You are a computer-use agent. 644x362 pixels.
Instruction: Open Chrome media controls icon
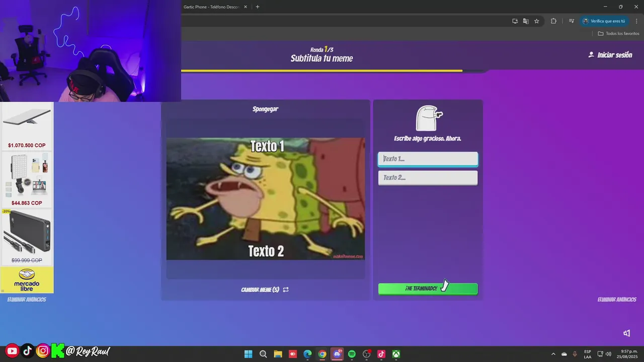pyautogui.click(x=572, y=21)
